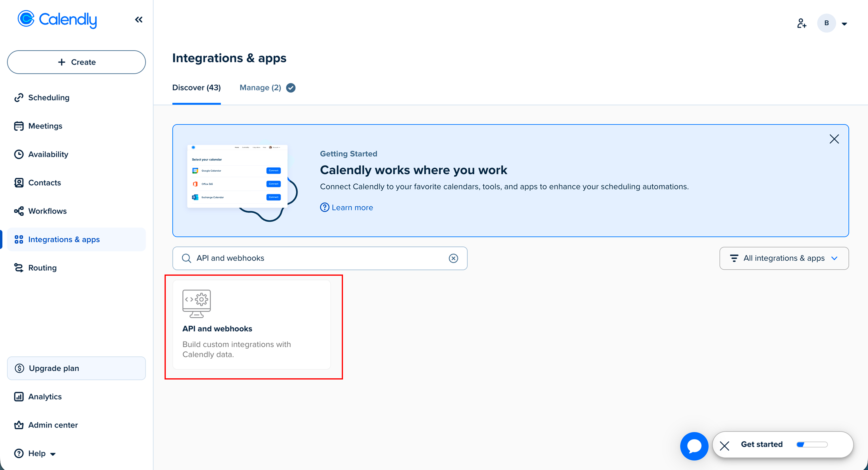This screenshot has height=470, width=868.
Task: Click the Get started progress bar
Action: 812,444
